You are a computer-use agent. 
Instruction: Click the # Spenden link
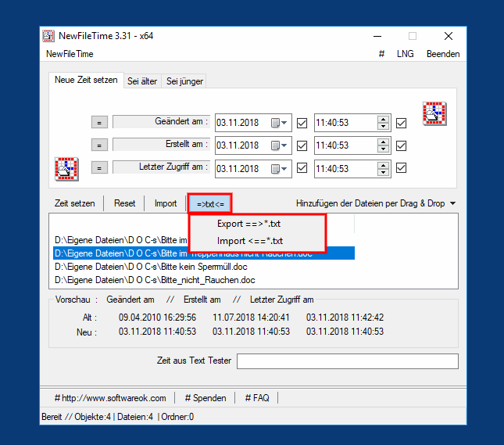click(206, 398)
